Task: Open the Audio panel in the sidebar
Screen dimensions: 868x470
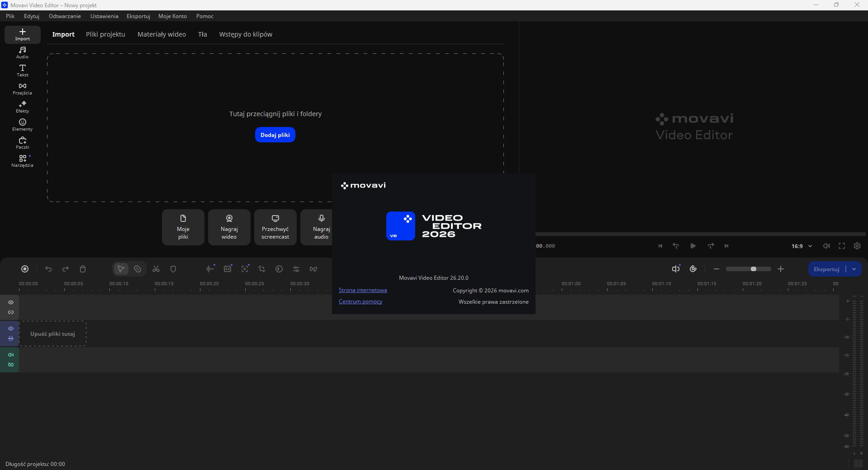Action: [x=22, y=52]
